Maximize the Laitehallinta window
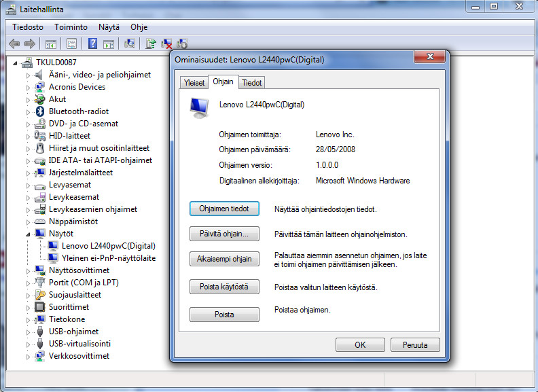 coord(494,6)
